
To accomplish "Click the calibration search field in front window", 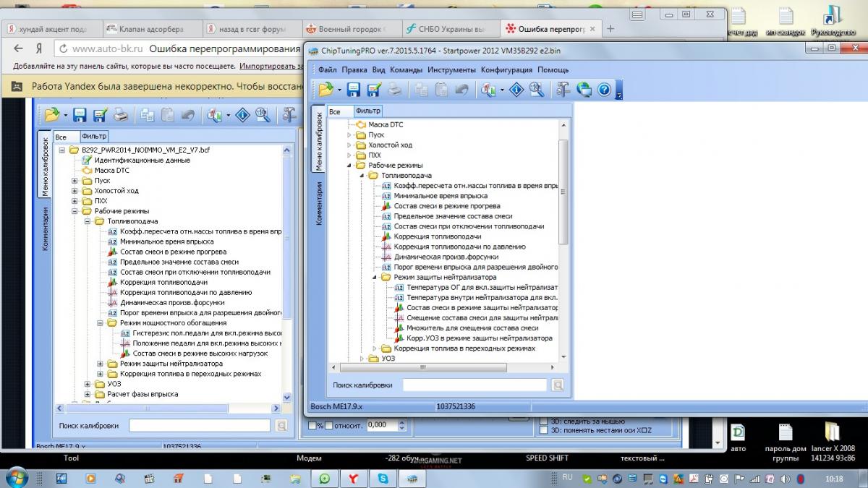I will click(x=475, y=385).
